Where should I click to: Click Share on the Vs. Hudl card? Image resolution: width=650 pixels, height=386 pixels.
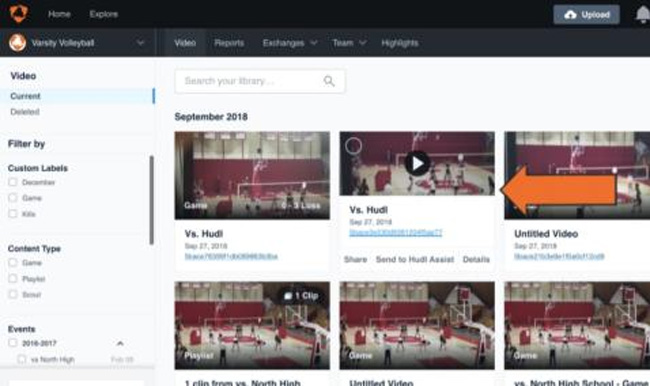(355, 260)
